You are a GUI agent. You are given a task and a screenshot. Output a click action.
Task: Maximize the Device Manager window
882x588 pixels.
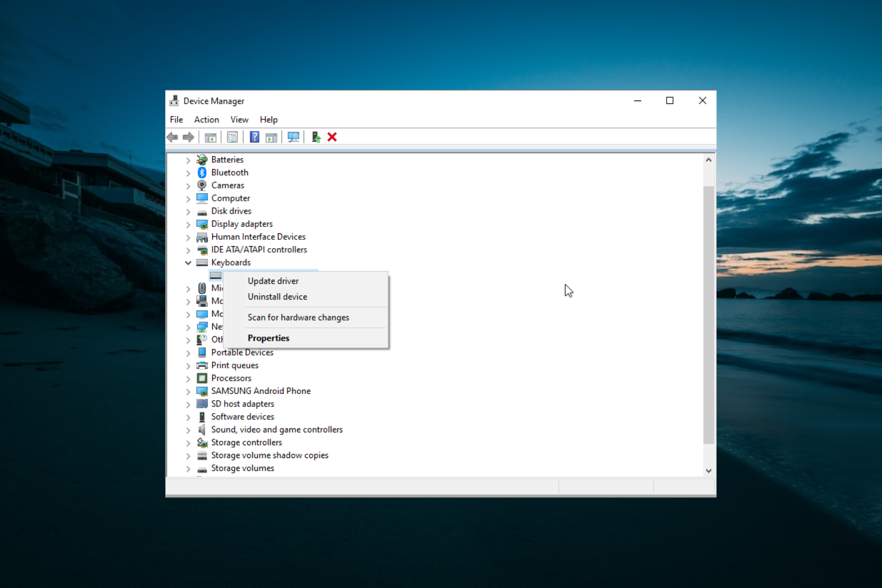point(670,101)
